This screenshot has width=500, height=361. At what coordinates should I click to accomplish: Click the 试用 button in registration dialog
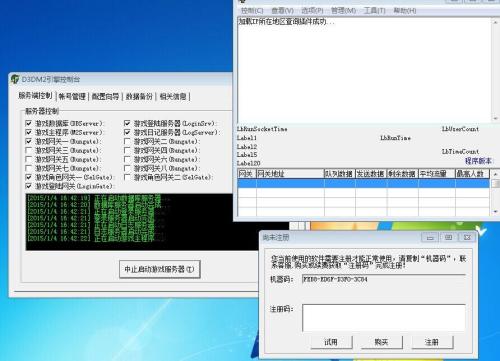tap(331, 342)
